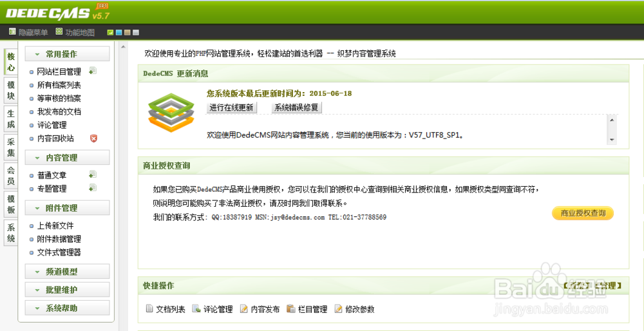Switch to 系统 side tab
This screenshot has width=644, height=331.
pyautogui.click(x=11, y=233)
